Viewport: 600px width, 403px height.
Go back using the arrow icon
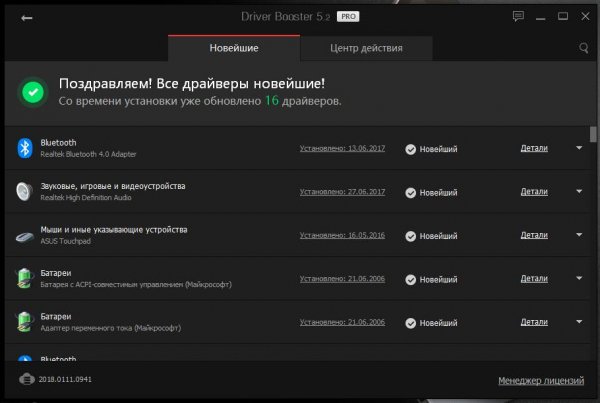[26, 18]
